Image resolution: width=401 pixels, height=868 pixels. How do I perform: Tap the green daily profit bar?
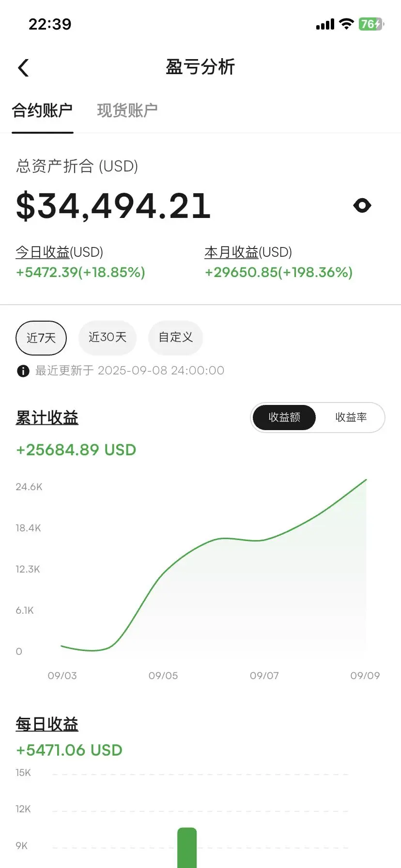coord(187,848)
